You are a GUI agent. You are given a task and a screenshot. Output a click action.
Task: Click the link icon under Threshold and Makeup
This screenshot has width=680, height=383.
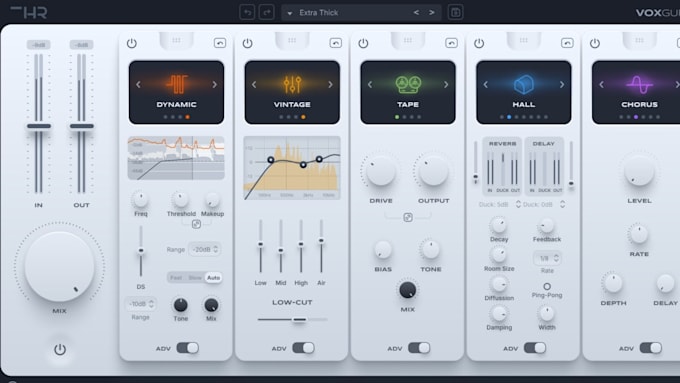pos(196,224)
